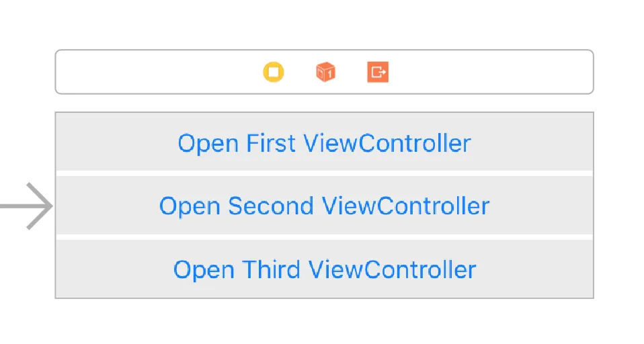Select the Open Second ViewController button
Screen dimensions: 644x344
pos(324,206)
